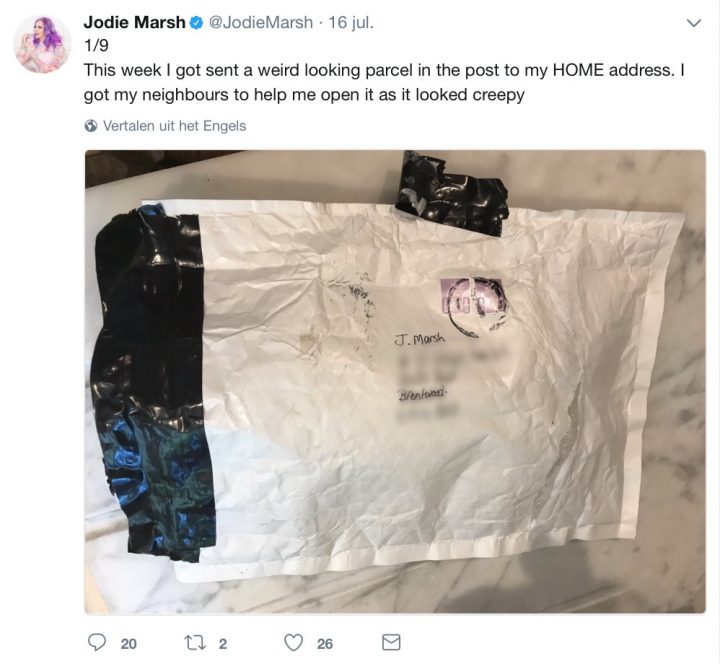Open Jodie Marsh's profile avatar
Image resolution: width=720 pixels, height=664 pixels.
click(43, 44)
